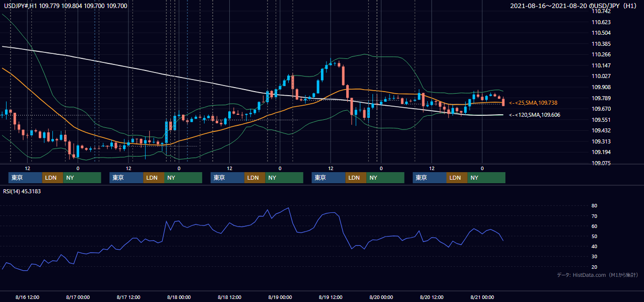Click the 109.432 price axis label
The width and height of the screenshot is (644, 302).
pyautogui.click(x=601, y=131)
